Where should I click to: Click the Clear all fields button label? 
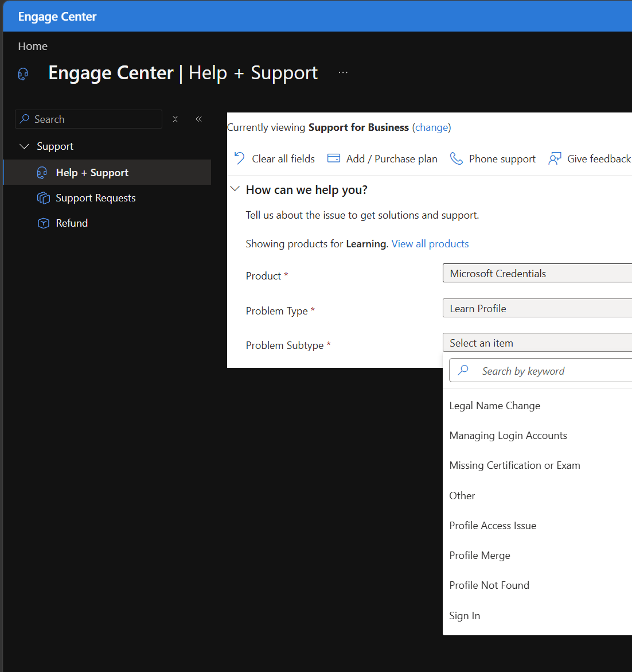[283, 159]
